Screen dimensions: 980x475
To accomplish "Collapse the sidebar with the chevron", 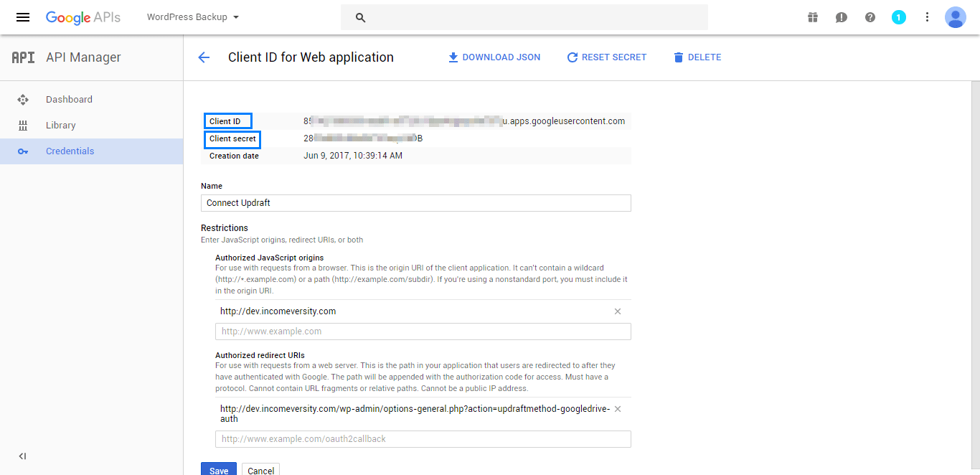I will (x=22, y=456).
